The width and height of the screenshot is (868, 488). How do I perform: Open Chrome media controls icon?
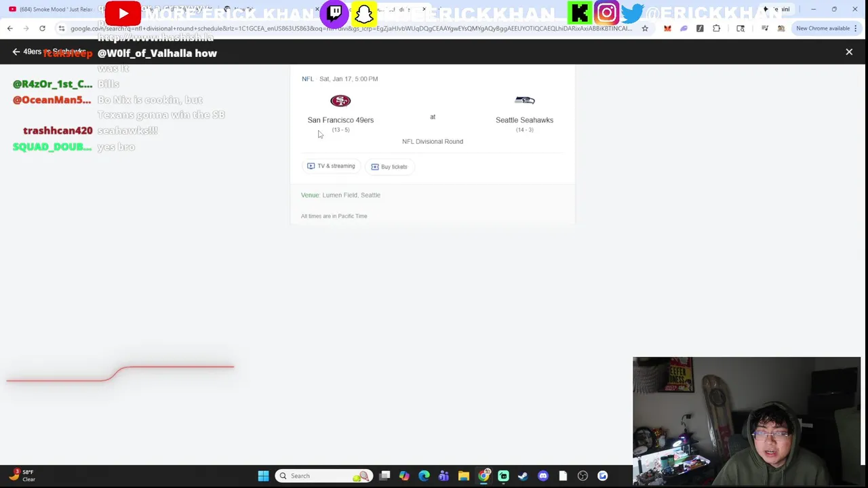point(765,28)
